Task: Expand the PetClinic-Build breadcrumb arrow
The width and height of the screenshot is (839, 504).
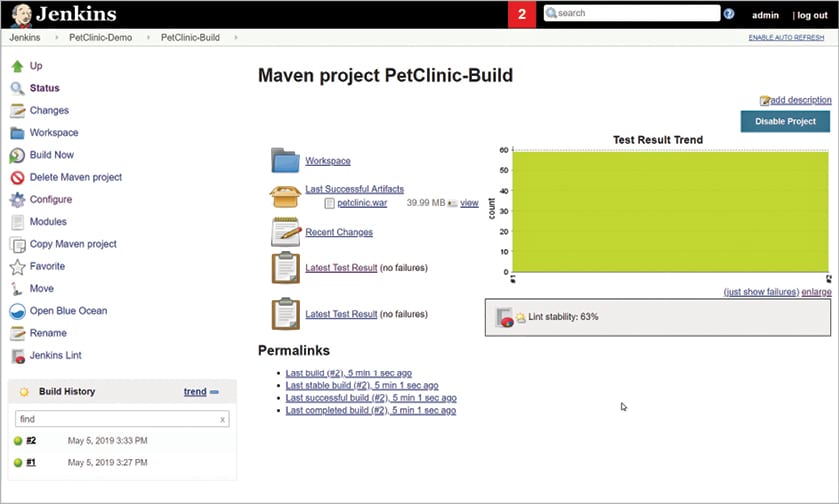Action: coord(235,37)
